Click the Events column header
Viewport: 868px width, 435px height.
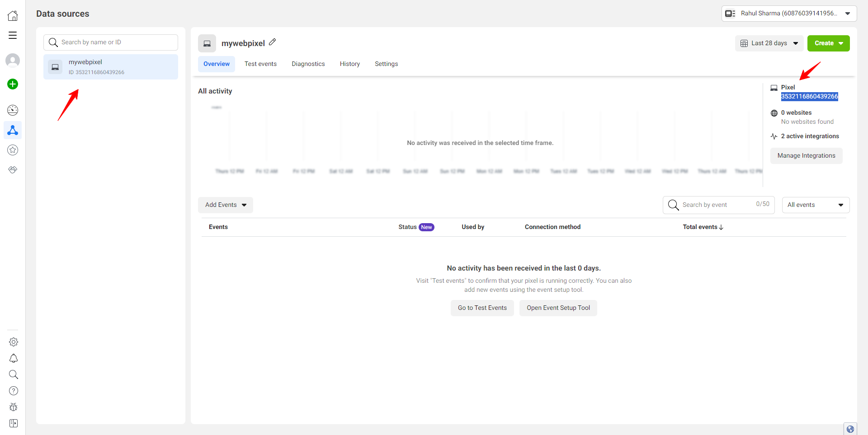click(218, 227)
